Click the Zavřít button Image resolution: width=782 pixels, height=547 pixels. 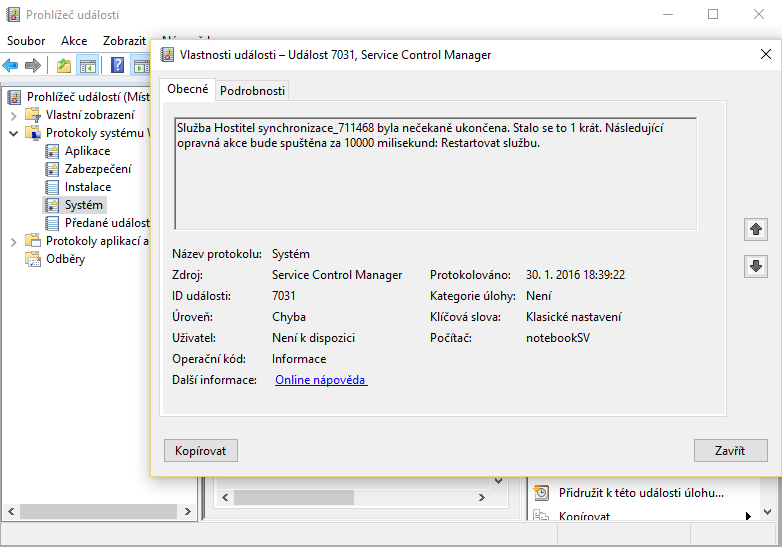[x=730, y=451]
